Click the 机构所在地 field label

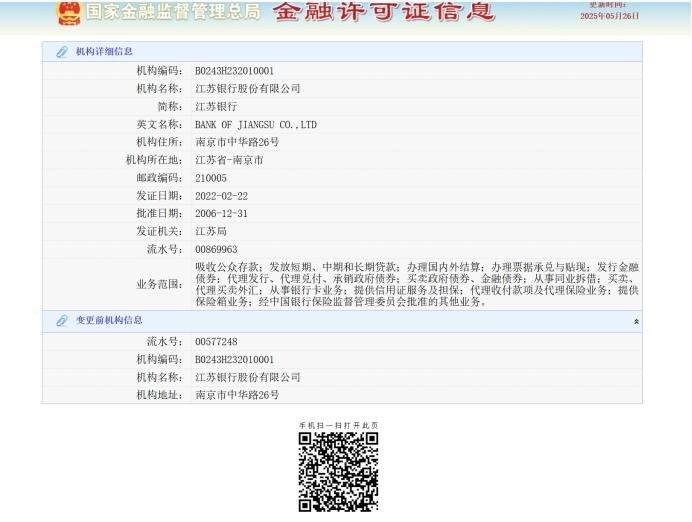[154, 160]
